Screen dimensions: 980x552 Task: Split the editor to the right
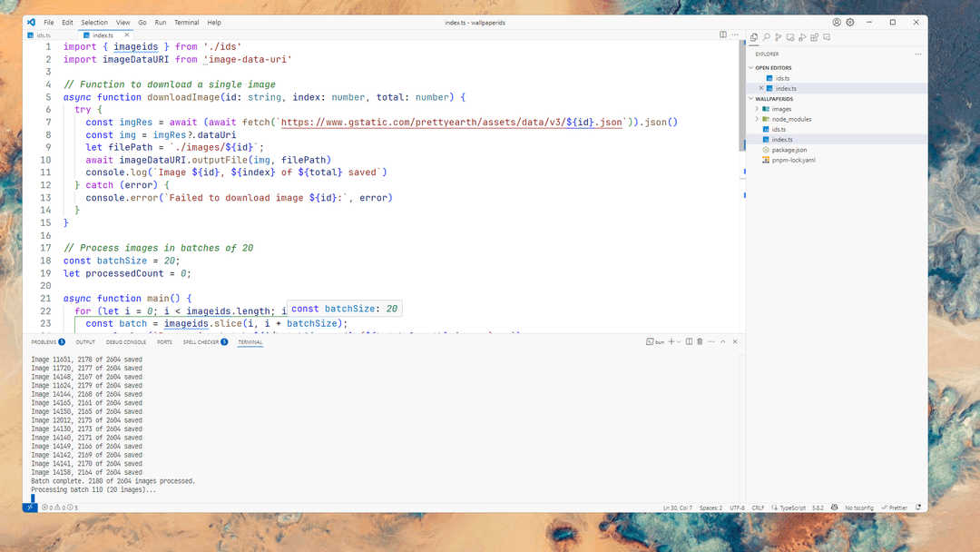[x=723, y=34]
